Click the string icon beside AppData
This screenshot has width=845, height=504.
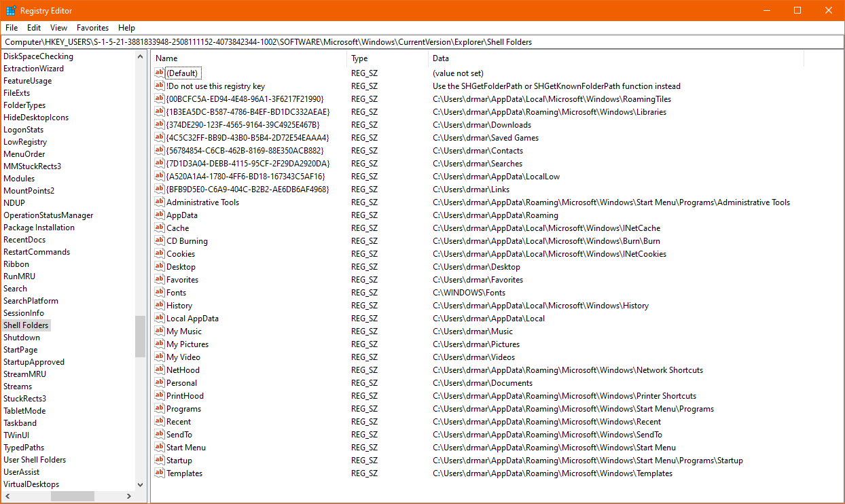coord(160,215)
